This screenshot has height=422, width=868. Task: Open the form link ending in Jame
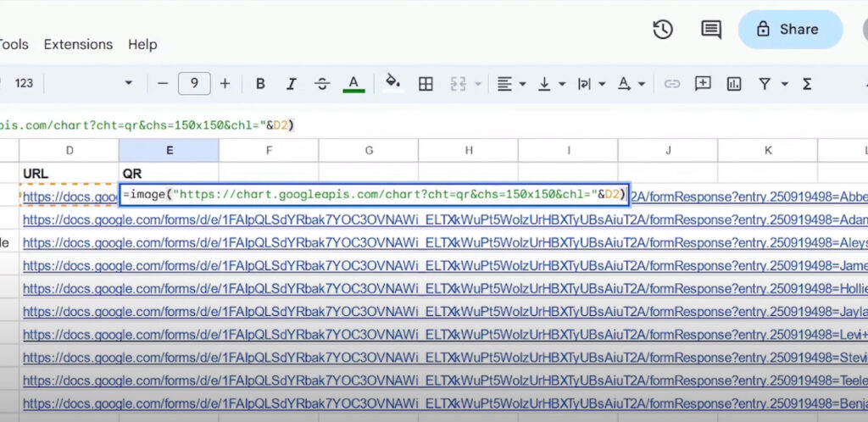click(x=445, y=266)
